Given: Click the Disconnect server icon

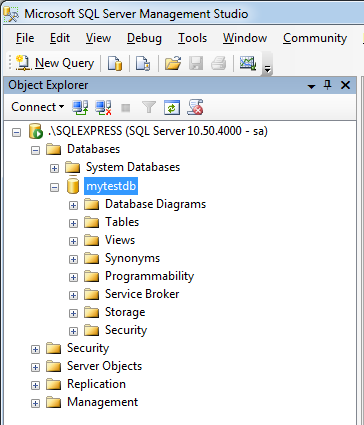Looking at the screenshot, I should (103, 107).
